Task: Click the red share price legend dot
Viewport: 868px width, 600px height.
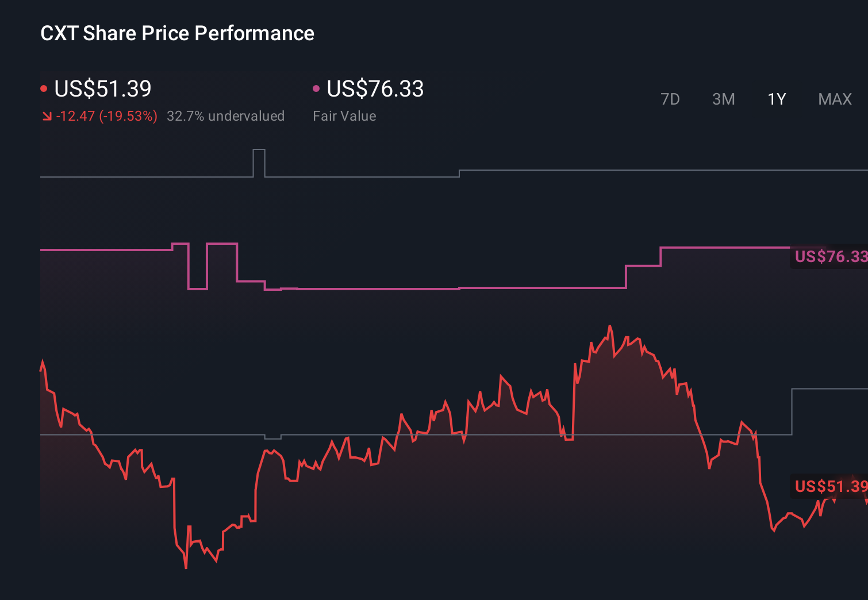Action: 44,88
